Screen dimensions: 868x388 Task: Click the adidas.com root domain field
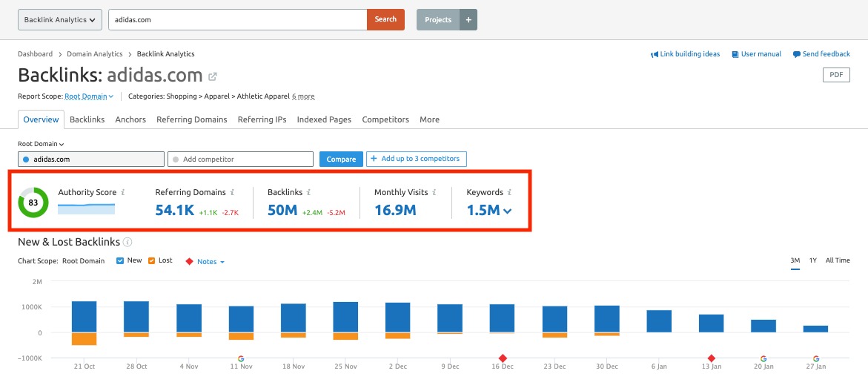[90, 159]
